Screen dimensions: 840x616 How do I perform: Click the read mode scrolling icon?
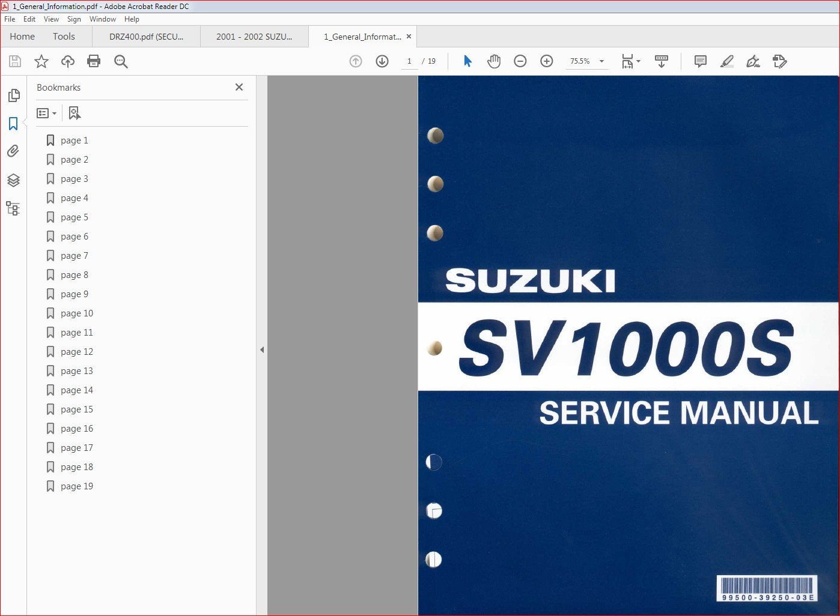[x=662, y=61]
